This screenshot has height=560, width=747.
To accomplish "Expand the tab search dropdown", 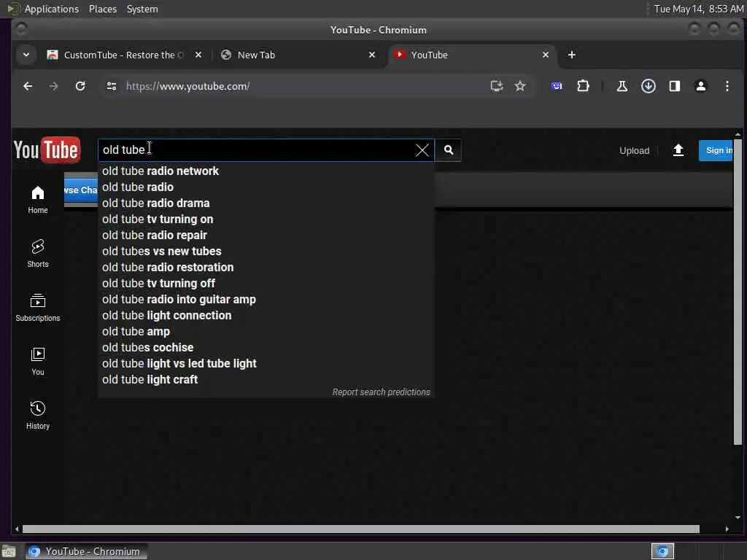I will (x=26, y=55).
